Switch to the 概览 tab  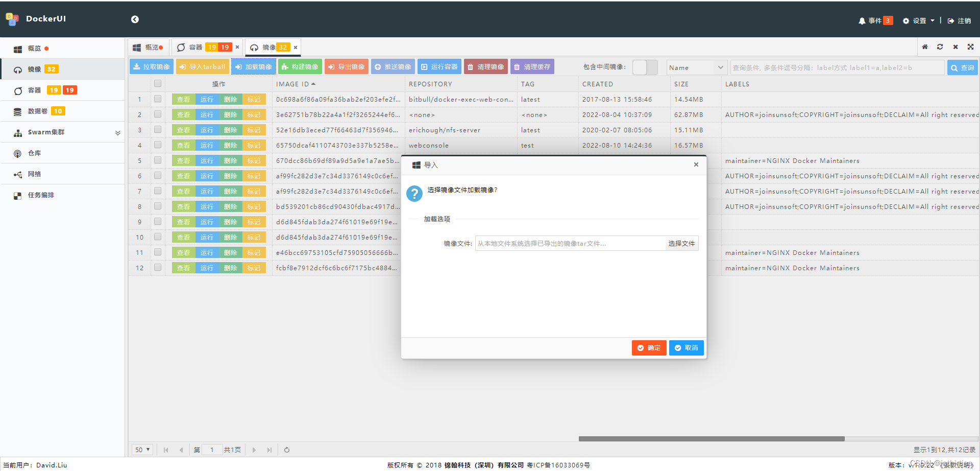coord(148,48)
